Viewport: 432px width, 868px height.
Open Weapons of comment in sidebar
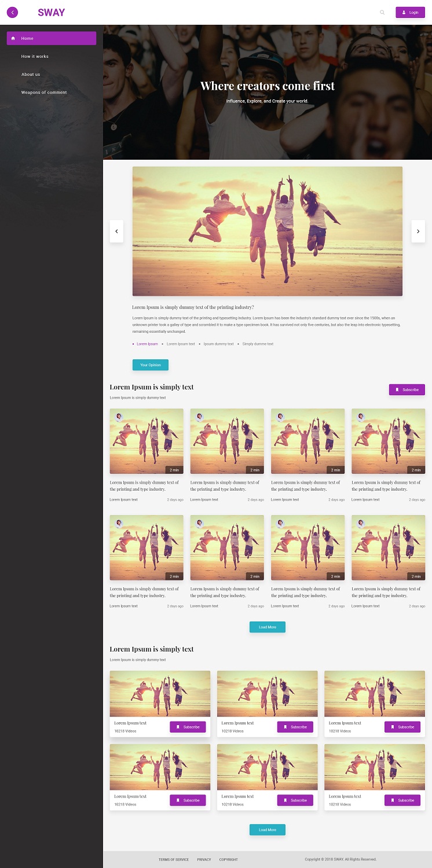[44, 92]
